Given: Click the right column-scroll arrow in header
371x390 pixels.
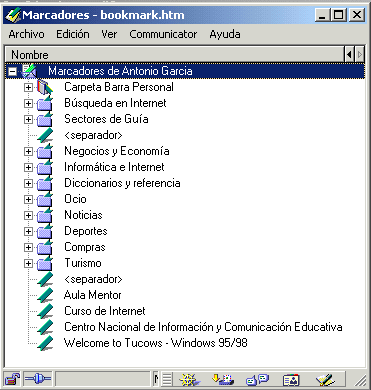Looking at the screenshot, I should pos(359,54).
